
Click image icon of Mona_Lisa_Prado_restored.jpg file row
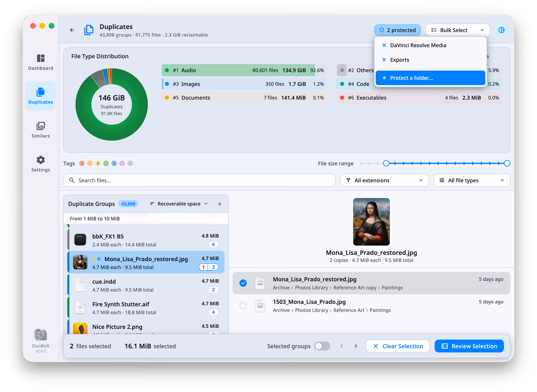(x=260, y=283)
